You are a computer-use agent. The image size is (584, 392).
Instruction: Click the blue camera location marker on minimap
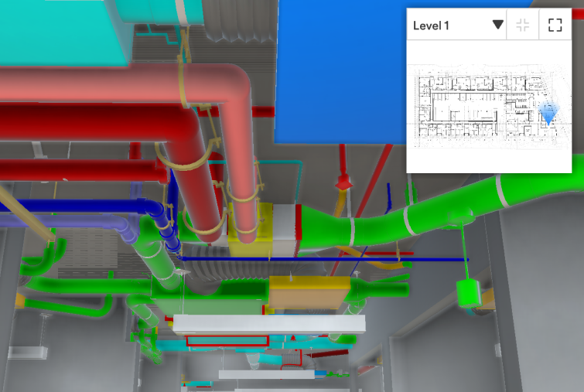(548, 115)
